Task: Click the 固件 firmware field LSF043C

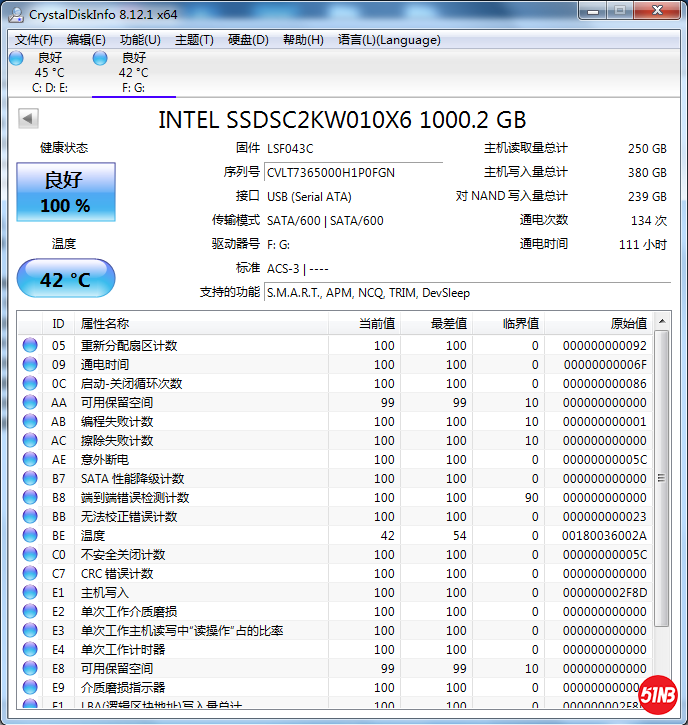Action: (x=353, y=148)
